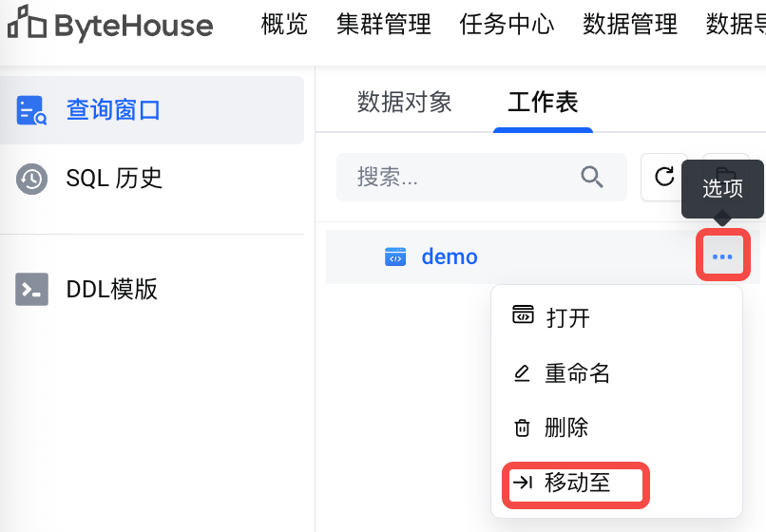Click the DDL模版 terminal icon
The height and width of the screenshot is (532, 766).
coord(31,289)
